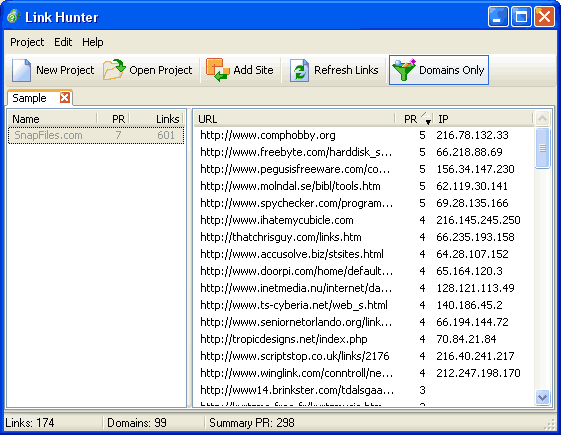Viewport: 561px width, 435px height.
Task: Close the Sample tab with red X
Action: (x=65, y=97)
